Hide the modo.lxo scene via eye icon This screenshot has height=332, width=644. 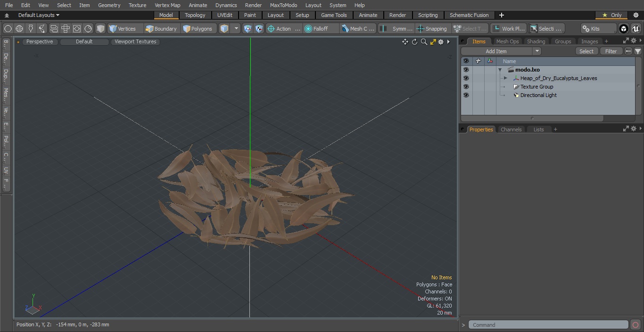coord(466,70)
